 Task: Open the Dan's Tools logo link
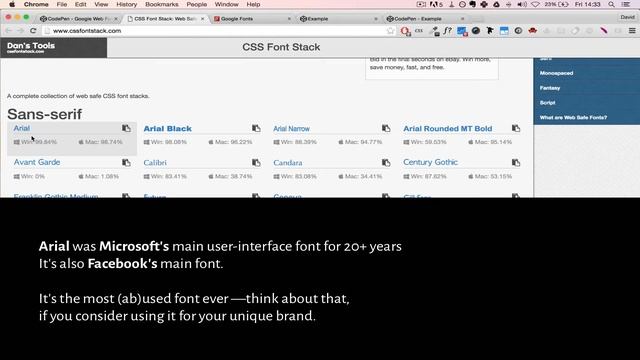[x=31, y=47]
